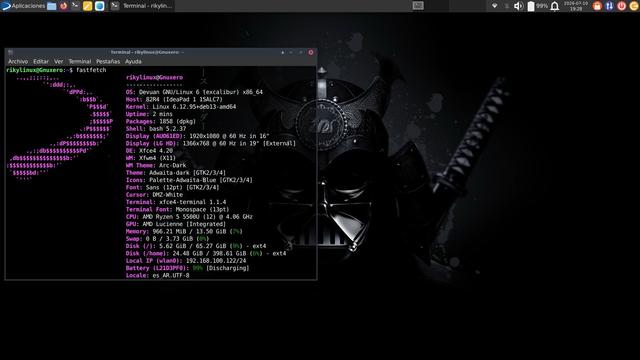
Task: Click the terminal window title bar text
Action: 147,52
